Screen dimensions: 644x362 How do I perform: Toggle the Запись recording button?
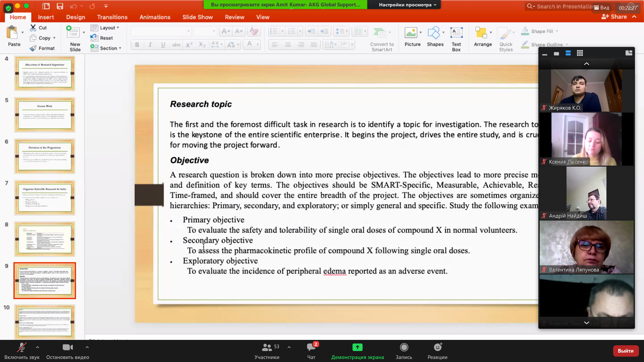(404, 347)
